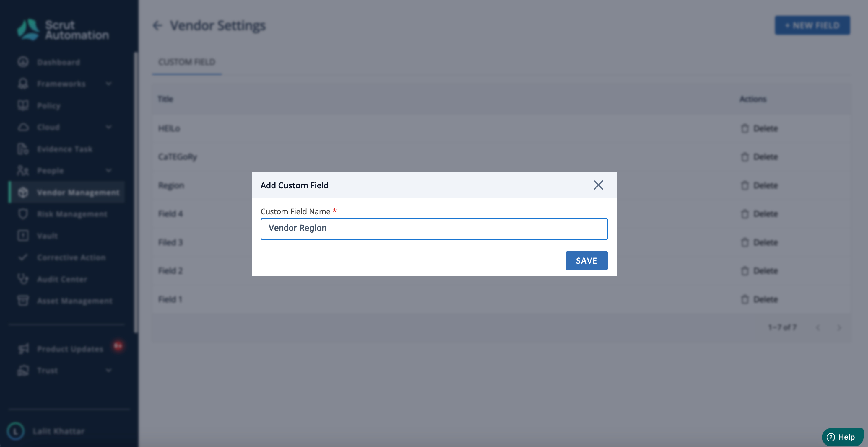Open the Help widget
Viewport: 868px width, 447px height.
pos(842,437)
